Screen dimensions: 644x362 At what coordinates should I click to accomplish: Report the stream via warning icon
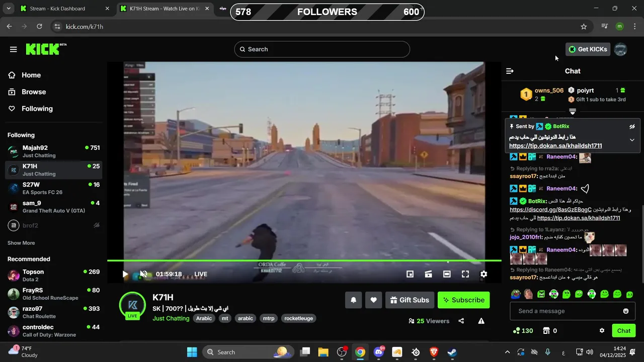481,321
